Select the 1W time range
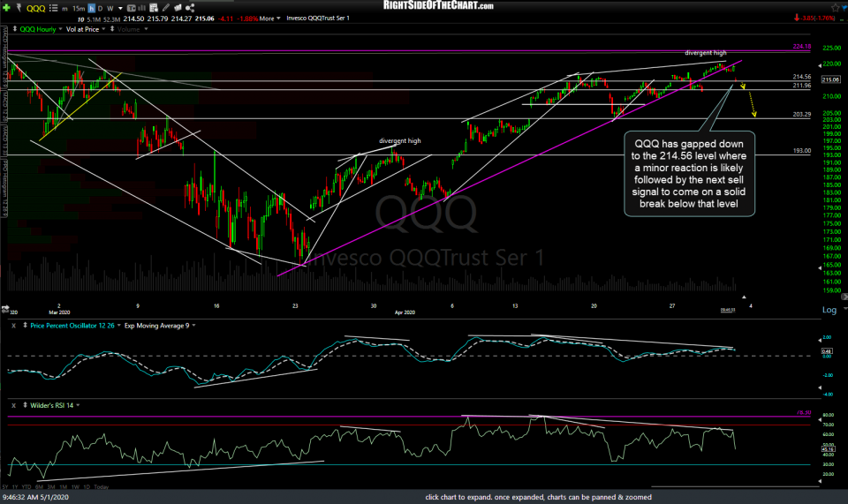 75,486
